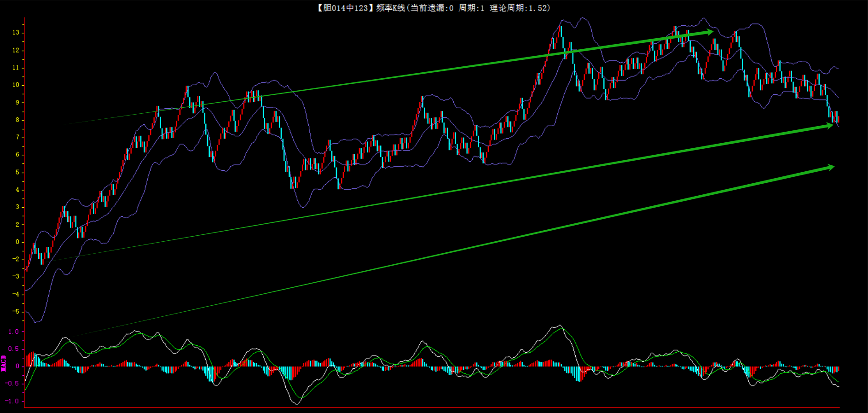Click the -1.0 label on MACD axis
The image size is (868, 413).
[x=12, y=401]
